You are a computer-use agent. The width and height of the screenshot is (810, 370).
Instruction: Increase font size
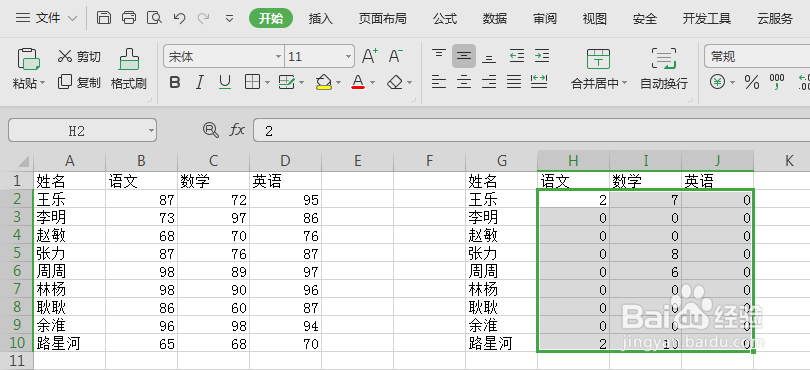369,56
